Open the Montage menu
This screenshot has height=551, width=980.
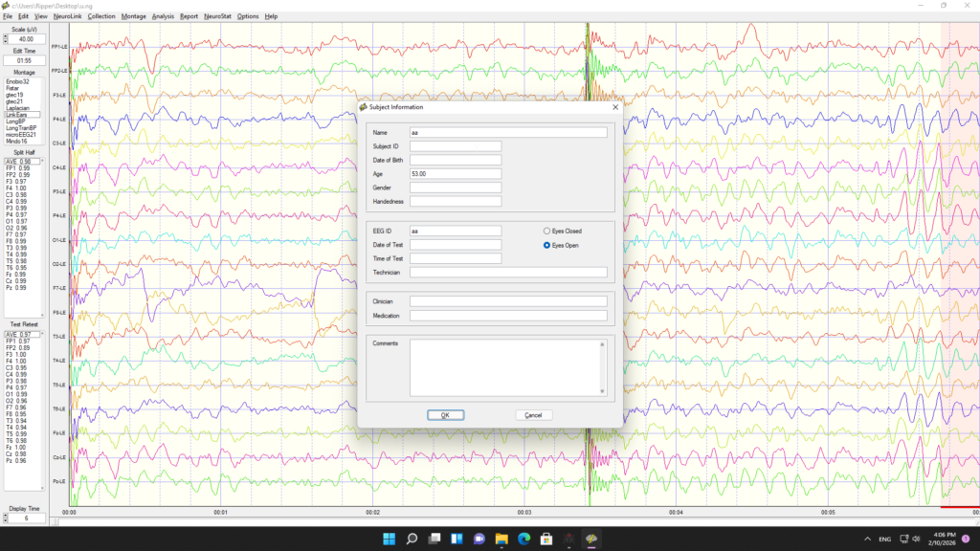pyautogui.click(x=134, y=16)
